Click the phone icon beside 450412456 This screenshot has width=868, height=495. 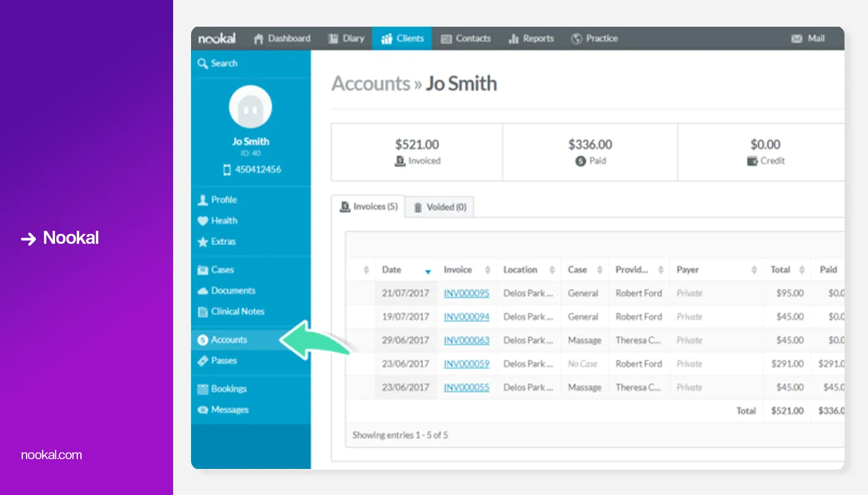[227, 170]
